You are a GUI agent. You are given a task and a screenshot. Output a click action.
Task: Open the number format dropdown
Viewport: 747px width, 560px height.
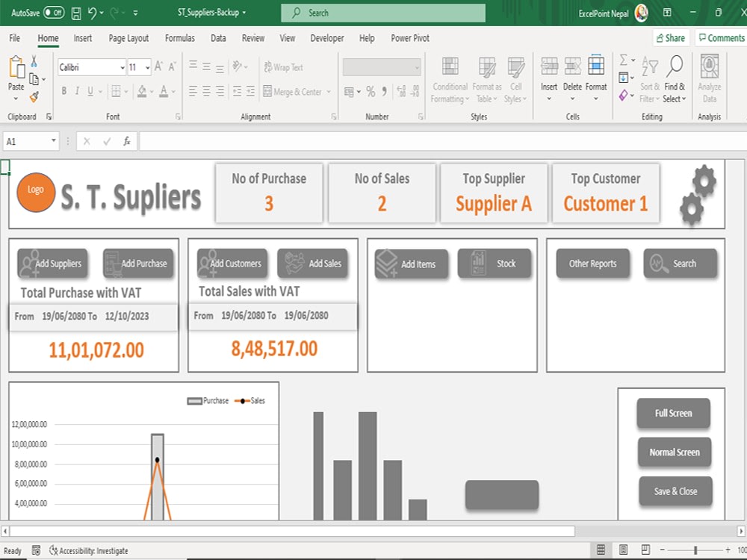click(417, 68)
